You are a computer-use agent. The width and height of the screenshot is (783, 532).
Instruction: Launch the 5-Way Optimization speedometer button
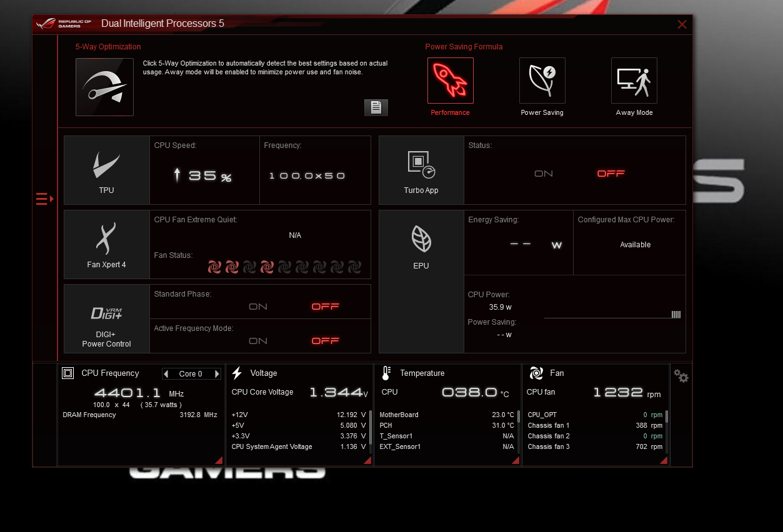coord(104,87)
